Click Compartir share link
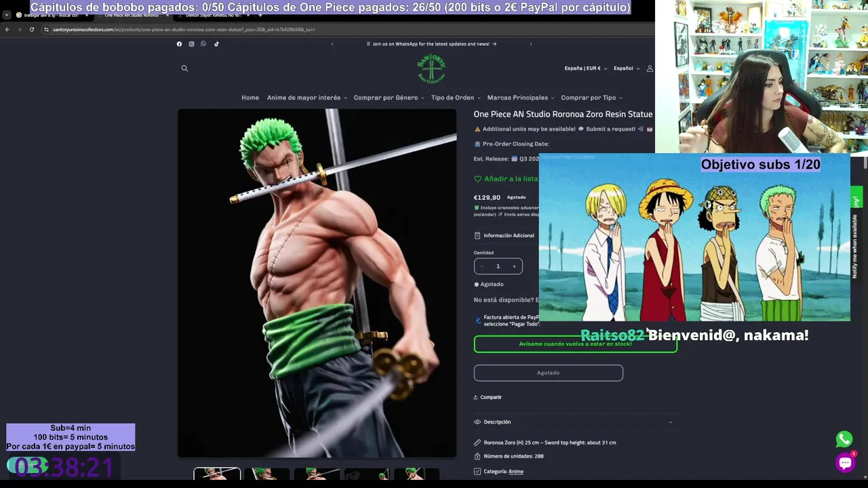Screen dimensions: 868x488 pyautogui.click(x=488, y=397)
